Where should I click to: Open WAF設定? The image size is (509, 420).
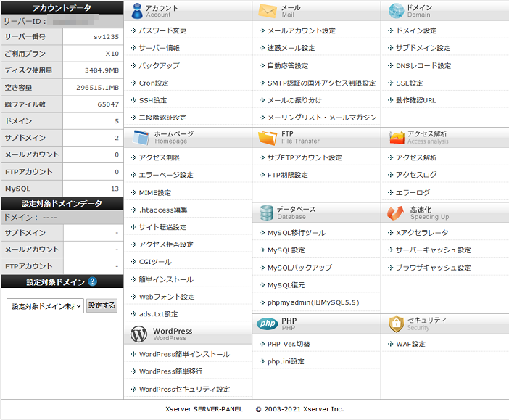coord(410,344)
